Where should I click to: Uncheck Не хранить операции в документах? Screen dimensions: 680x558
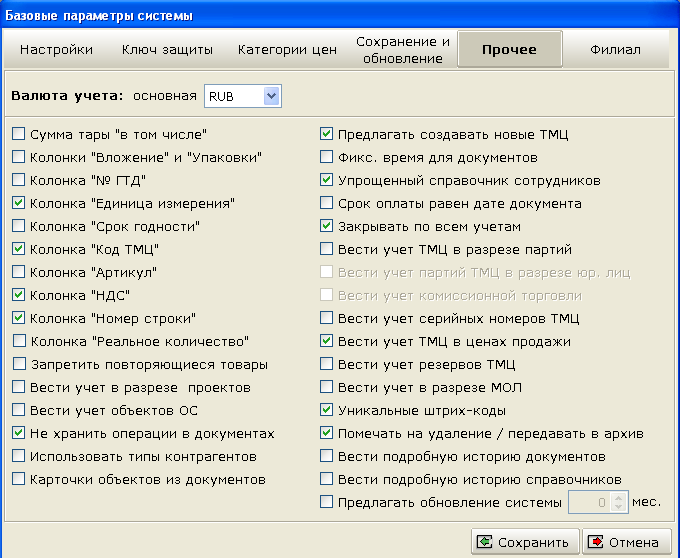click(x=18, y=433)
